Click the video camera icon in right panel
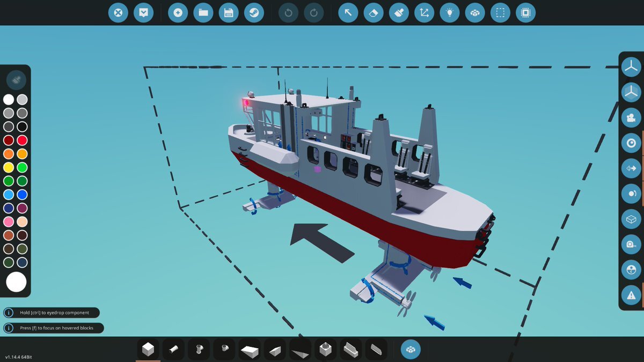This screenshot has height=362, width=644. (631, 118)
